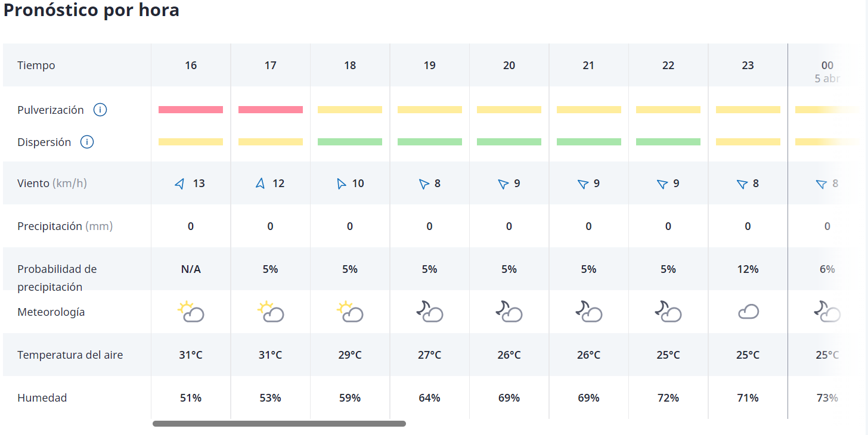Click the overcast cloud icon at hour 23

[x=748, y=312]
